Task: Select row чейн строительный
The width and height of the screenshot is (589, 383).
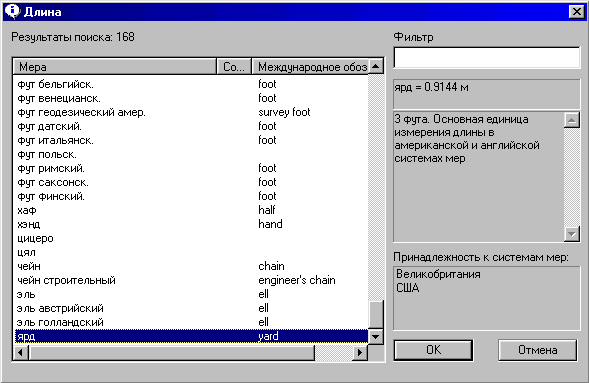Action: tap(191, 280)
